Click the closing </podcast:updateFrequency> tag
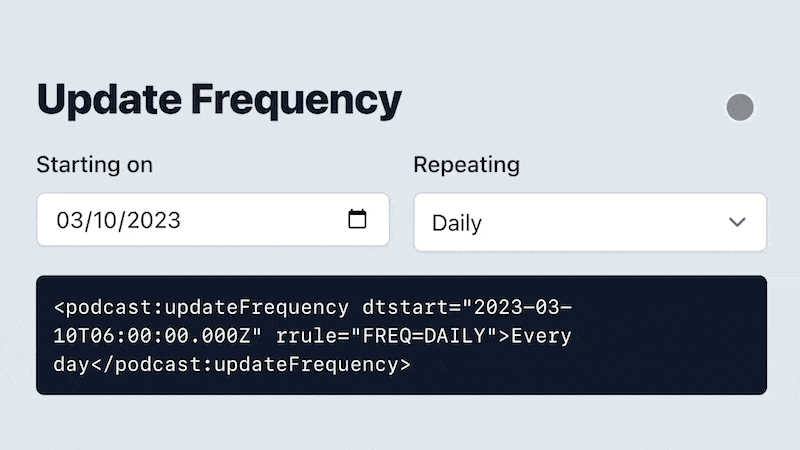Viewport: 800px width, 450px height. (x=251, y=365)
